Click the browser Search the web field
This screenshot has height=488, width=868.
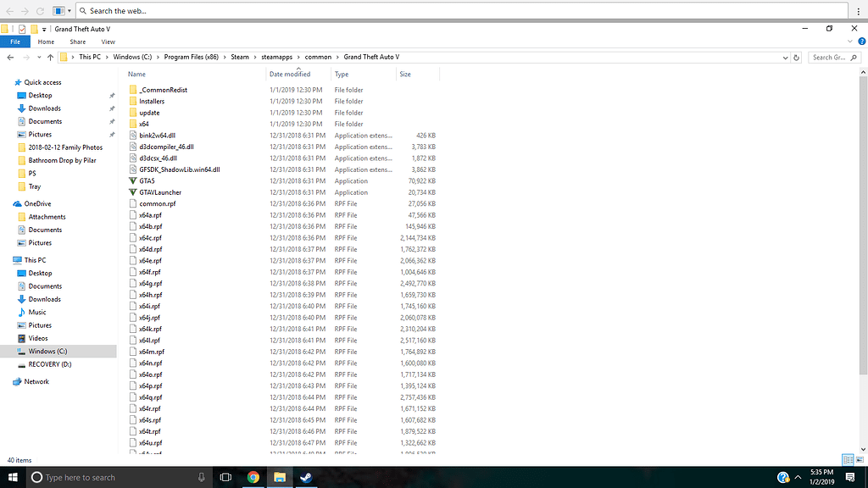click(462, 10)
